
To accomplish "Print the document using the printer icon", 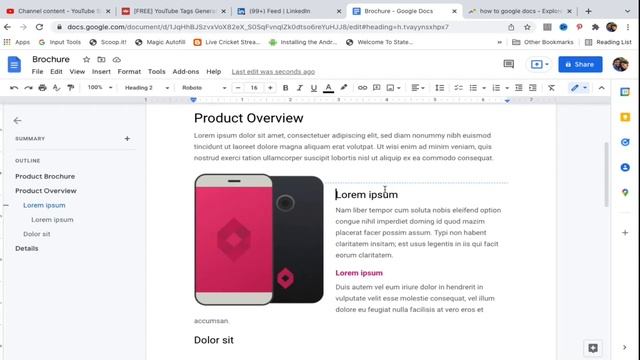I will click(42, 88).
